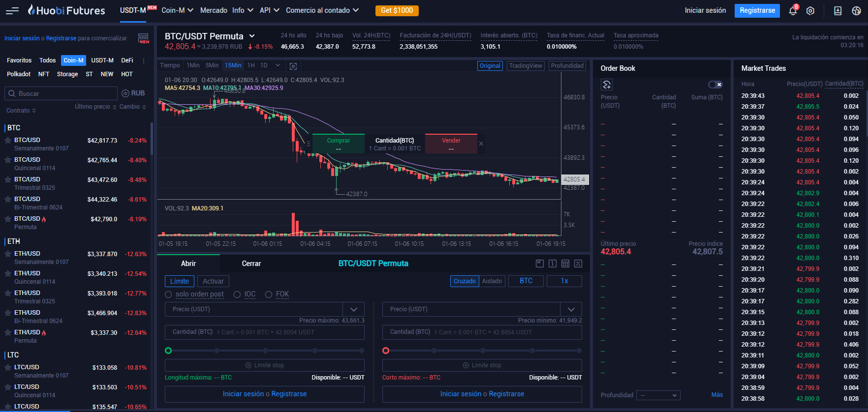868x412 pixels.
Task: Open the notifications bell icon
Action: point(793,11)
